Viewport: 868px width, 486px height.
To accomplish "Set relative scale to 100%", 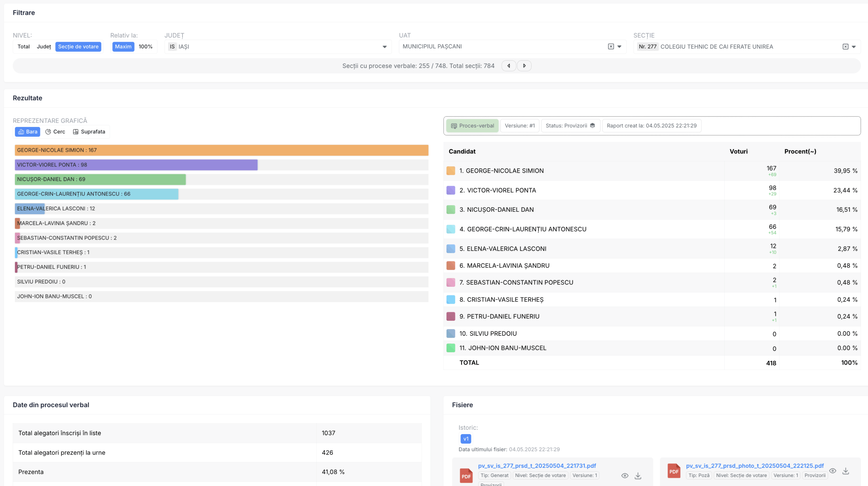I will [x=145, y=46].
